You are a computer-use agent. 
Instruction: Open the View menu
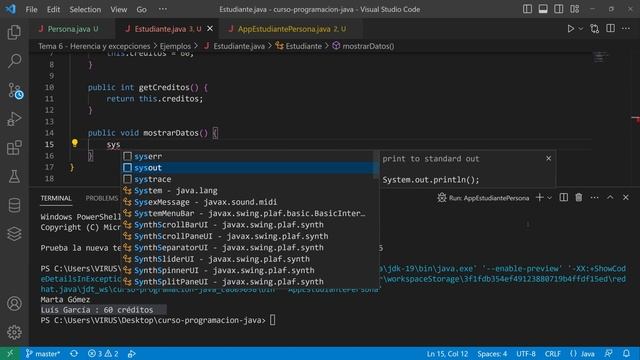click(118, 9)
